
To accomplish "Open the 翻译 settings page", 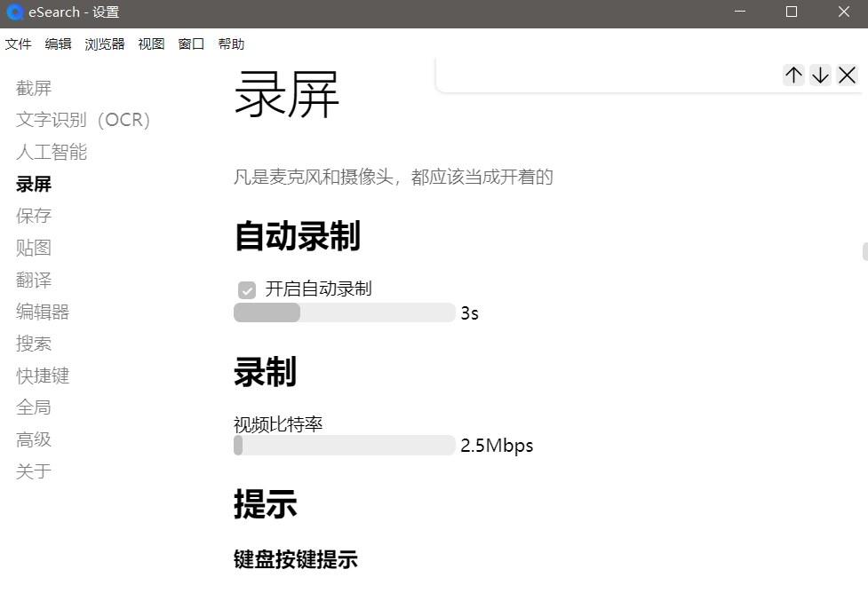I will pyautogui.click(x=33, y=280).
